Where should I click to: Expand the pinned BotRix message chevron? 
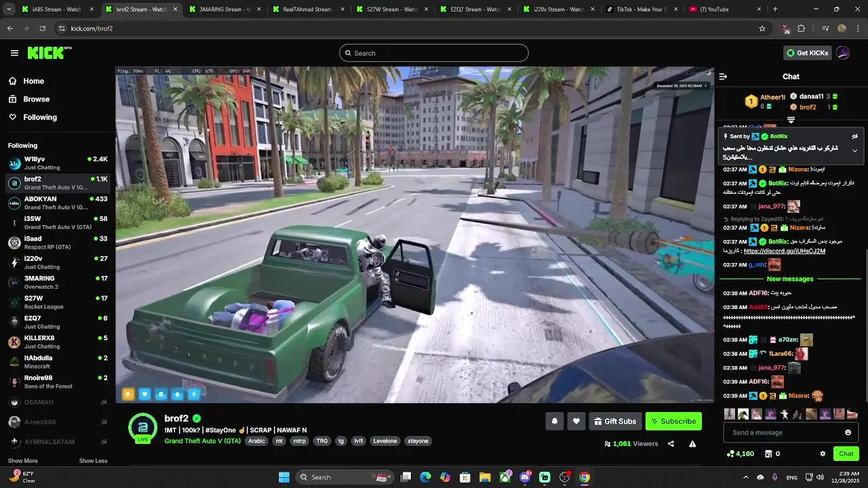(x=854, y=150)
